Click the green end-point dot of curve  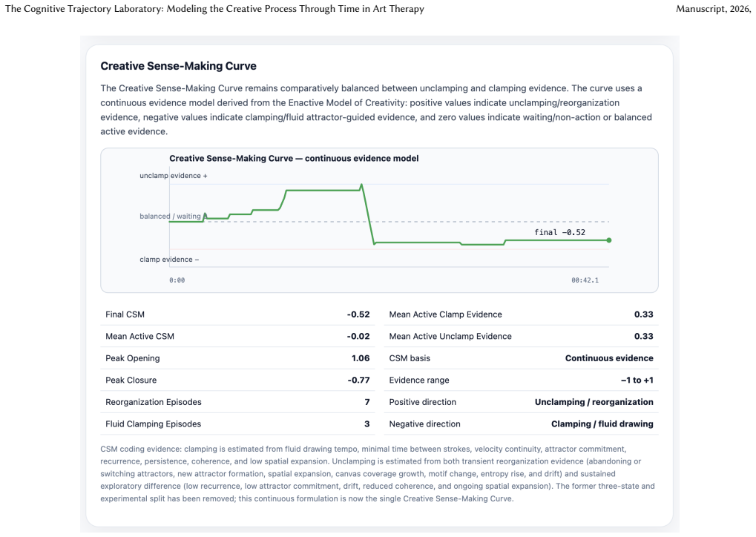609,240
